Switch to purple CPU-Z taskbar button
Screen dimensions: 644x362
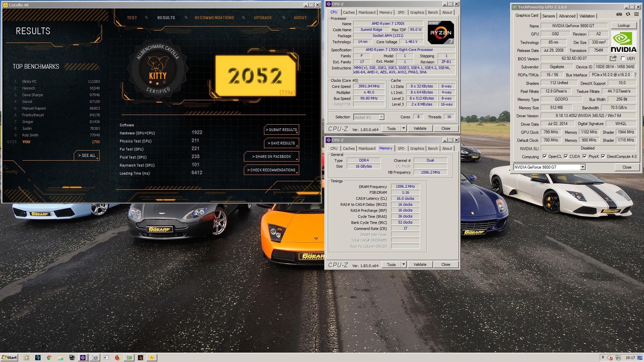[83, 358]
